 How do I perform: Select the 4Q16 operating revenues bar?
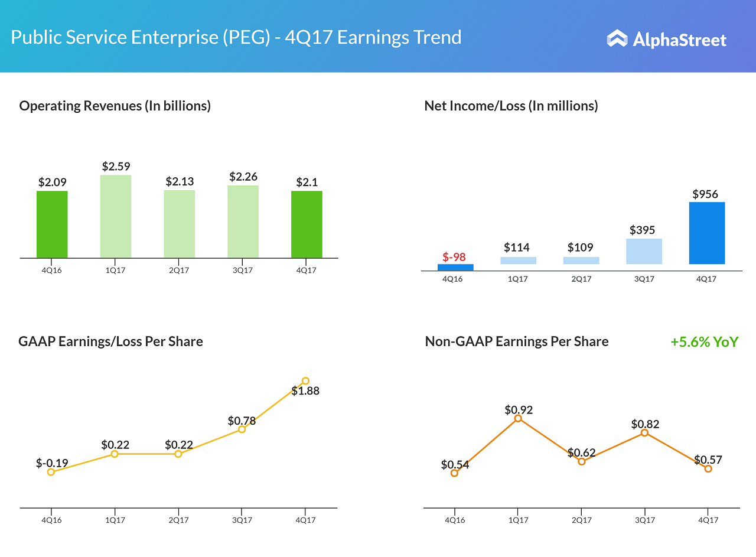(x=52, y=224)
